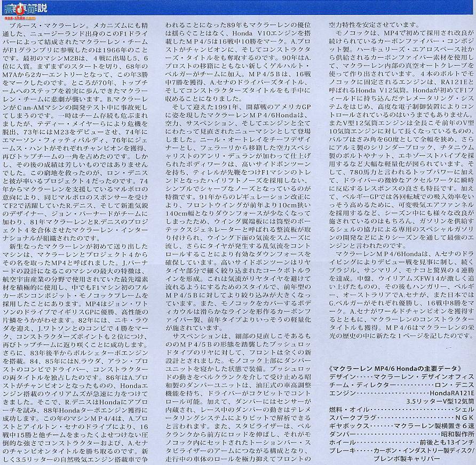
Task: Select the last line 'ブレンボ製キャリパー'
Action: pyautogui.click(x=407, y=459)
